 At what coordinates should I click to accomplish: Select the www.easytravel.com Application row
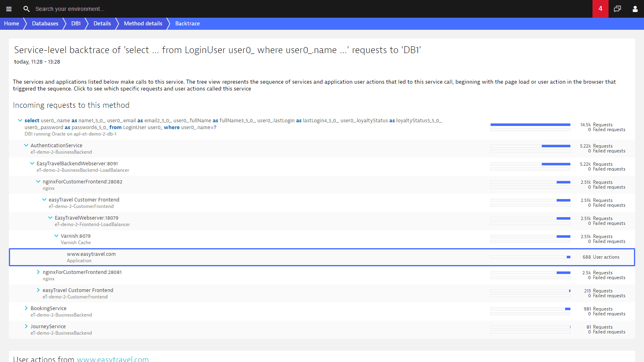(322, 257)
